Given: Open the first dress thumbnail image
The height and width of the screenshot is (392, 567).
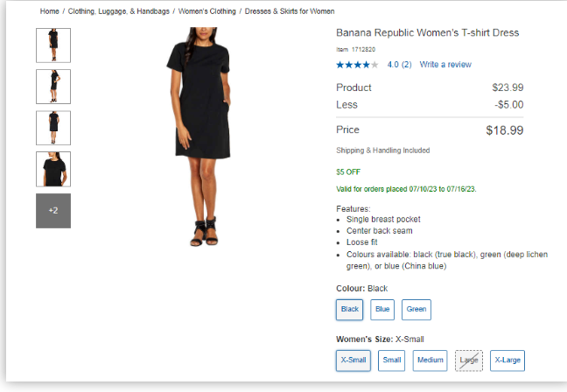Looking at the screenshot, I should coord(53,45).
